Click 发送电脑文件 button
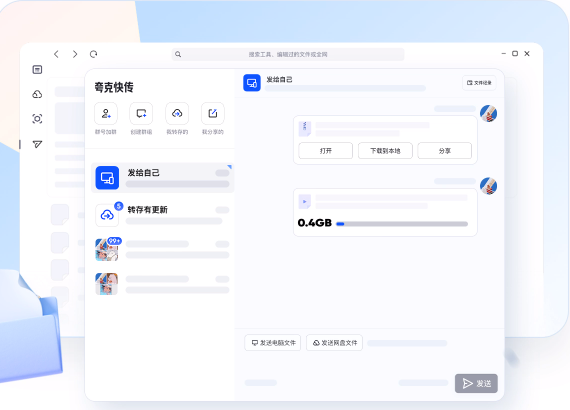 (x=273, y=343)
